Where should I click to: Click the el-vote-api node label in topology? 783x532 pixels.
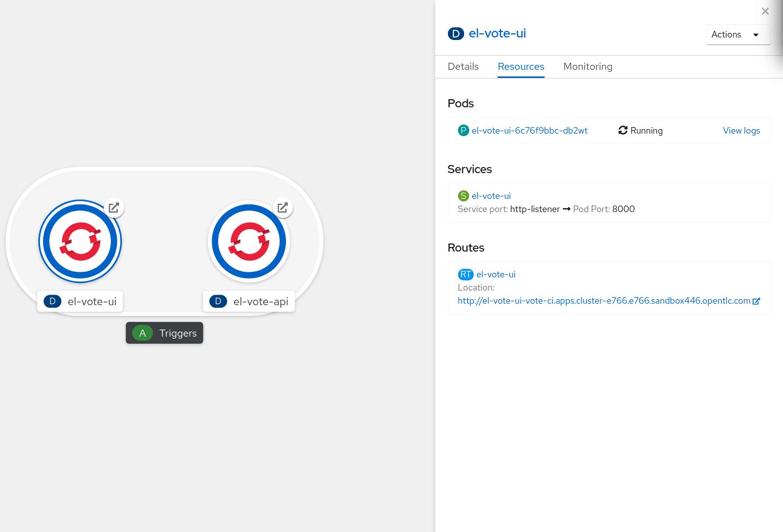coord(249,301)
